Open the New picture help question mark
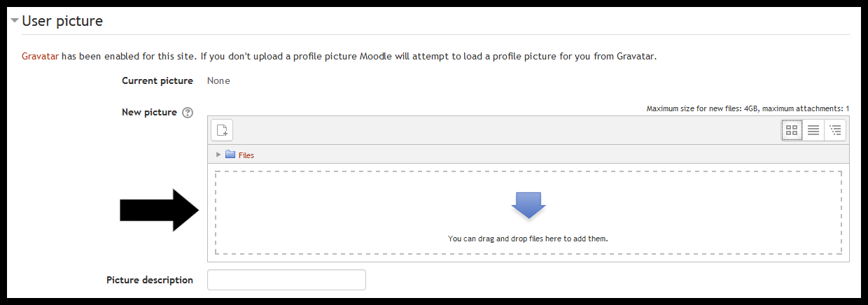Viewport: 868px width, 305px height. point(188,113)
